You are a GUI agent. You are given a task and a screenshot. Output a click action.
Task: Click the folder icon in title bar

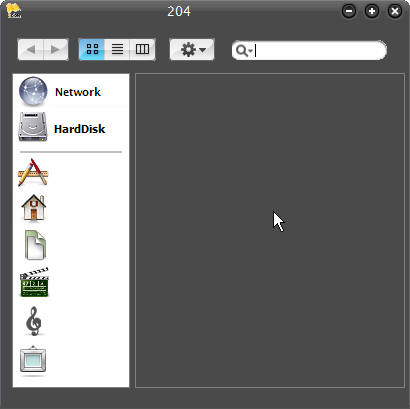coord(14,11)
